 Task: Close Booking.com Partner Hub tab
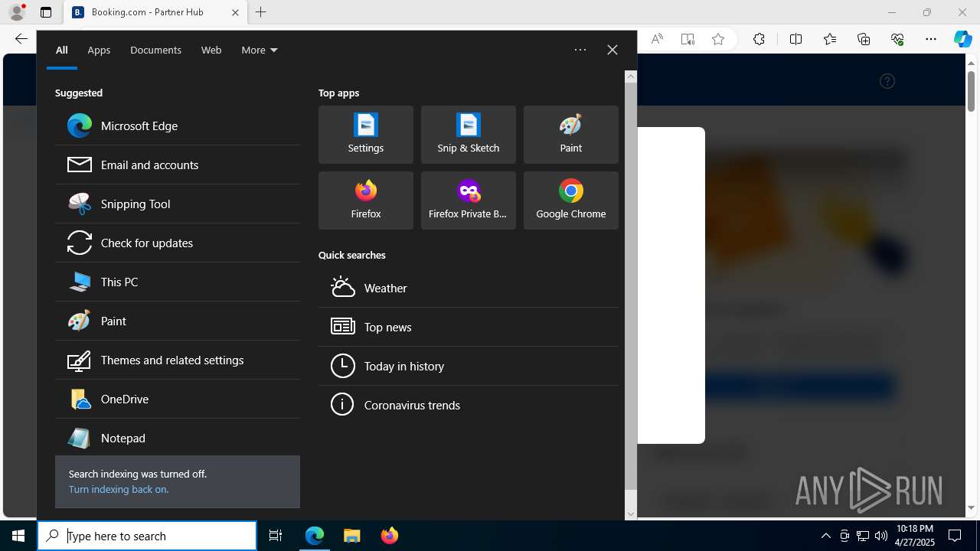click(235, 12)
